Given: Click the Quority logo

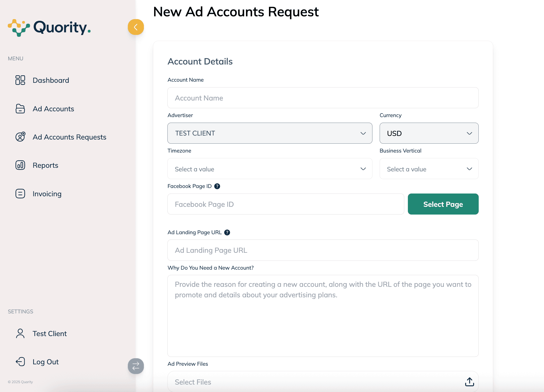Looking at the screenshot, I should [49, 28].
